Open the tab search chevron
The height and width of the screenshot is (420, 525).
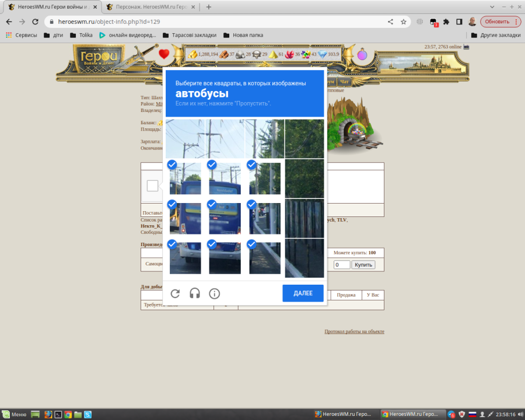(x=492, y=6)
